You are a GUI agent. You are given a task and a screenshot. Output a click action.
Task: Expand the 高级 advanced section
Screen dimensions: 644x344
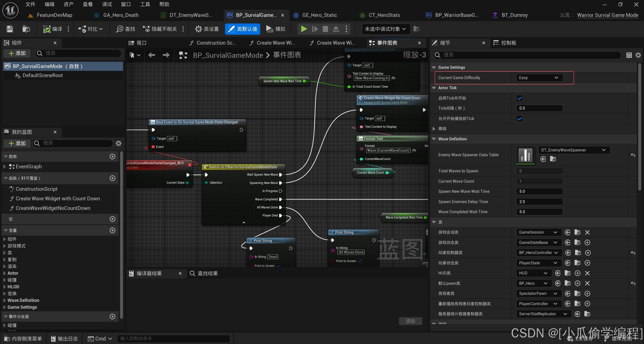click(x=434, y=129)
